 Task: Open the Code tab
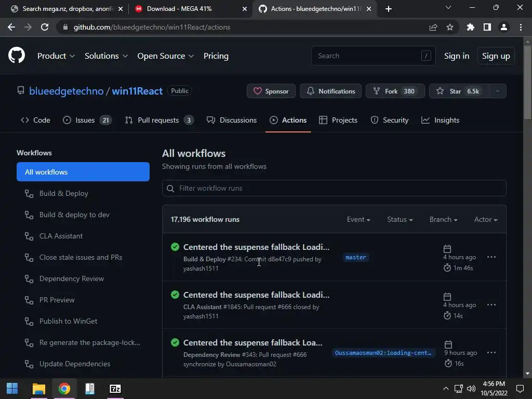point(35,120)
